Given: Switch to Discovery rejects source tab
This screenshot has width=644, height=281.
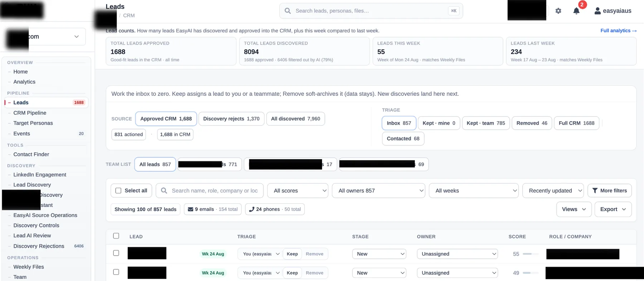Looking at the screenshot, I should click(x=231, y=119).
